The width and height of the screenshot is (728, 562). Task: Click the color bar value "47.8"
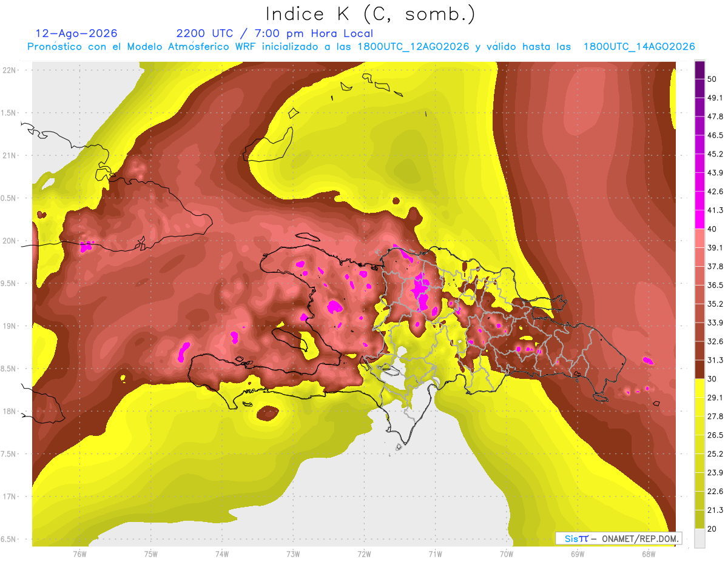coord(715,116)
